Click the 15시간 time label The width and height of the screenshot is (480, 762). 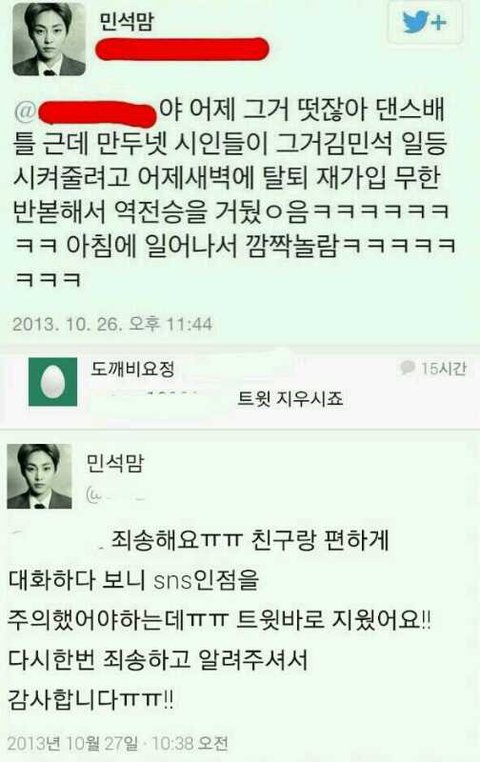[443, 369]
